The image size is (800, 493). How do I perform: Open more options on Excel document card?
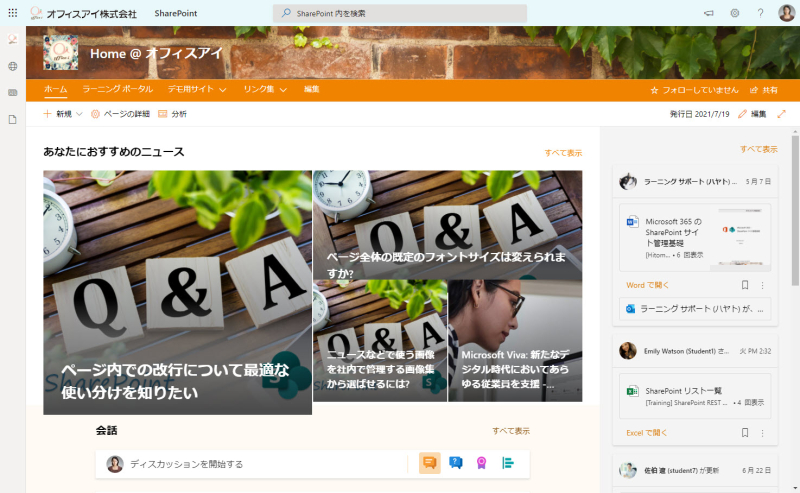[x=762, y=433]
